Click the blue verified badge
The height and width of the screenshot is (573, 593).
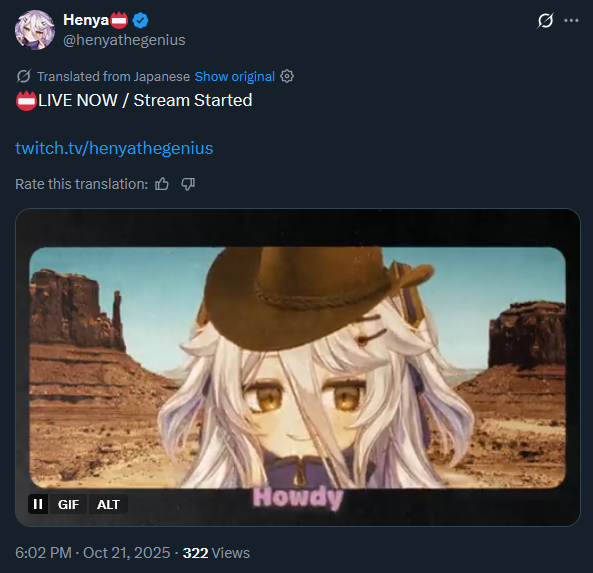(x=140, y=20)
